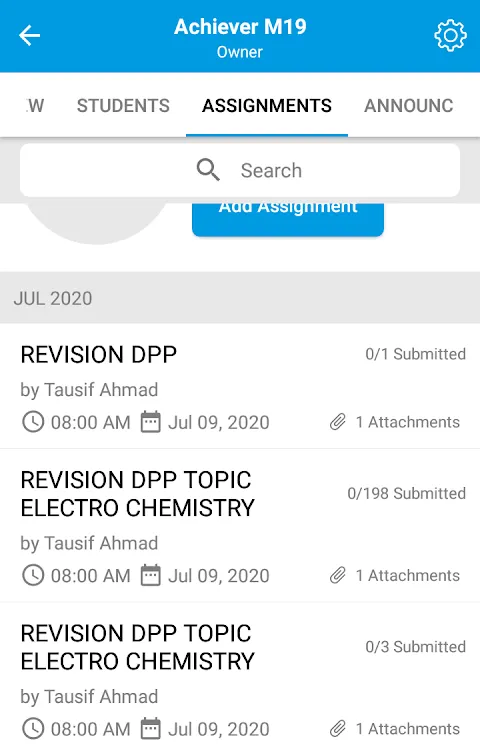Tap calendar icon on REVISION DPP assignment
The image size is (480, 753).
pos(150,423)
